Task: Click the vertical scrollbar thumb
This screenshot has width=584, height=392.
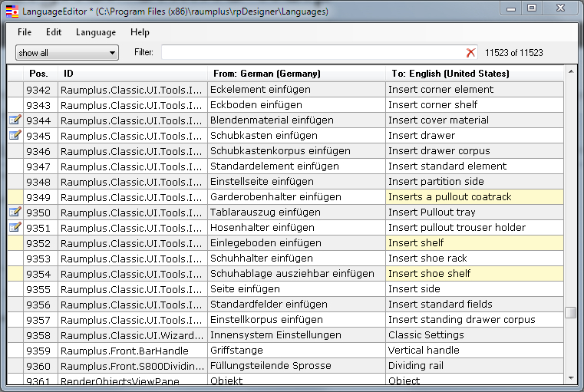Action: tap(570, 312)
